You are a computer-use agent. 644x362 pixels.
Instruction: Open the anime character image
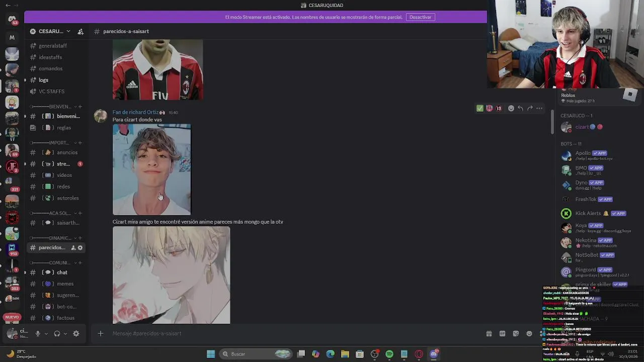(x=171, y=275)
